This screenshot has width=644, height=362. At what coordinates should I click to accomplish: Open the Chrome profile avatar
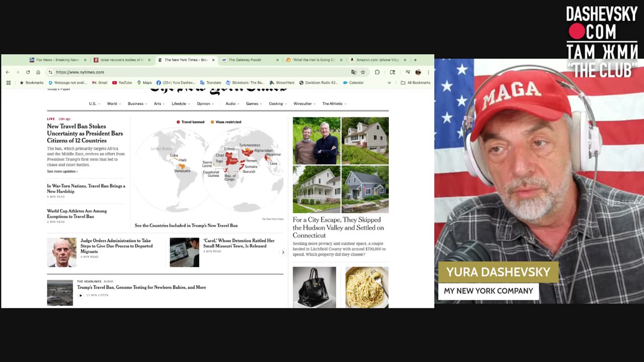click(418, 72)
